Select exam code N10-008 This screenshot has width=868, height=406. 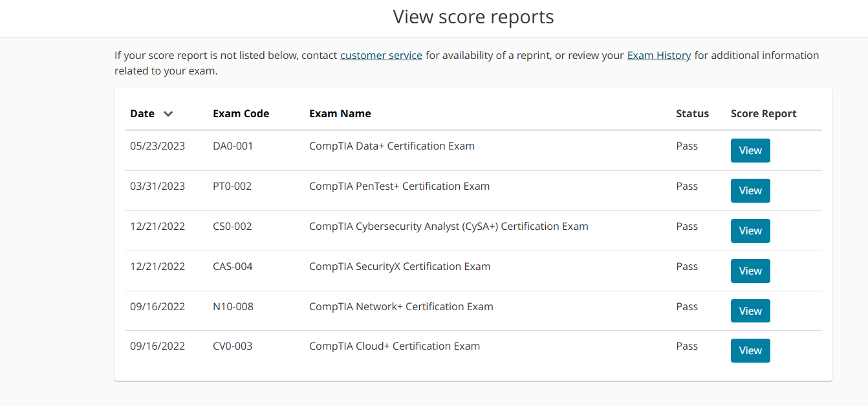click(233, 307)
